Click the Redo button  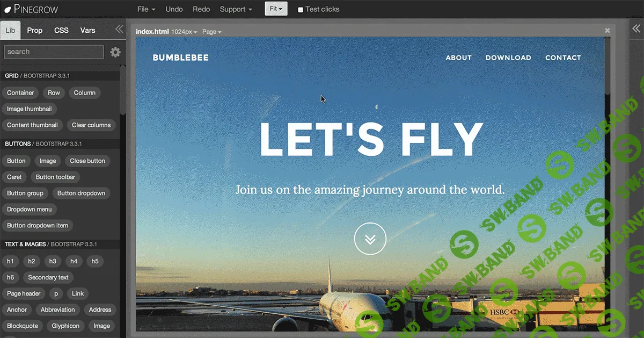tap(201, 9)
